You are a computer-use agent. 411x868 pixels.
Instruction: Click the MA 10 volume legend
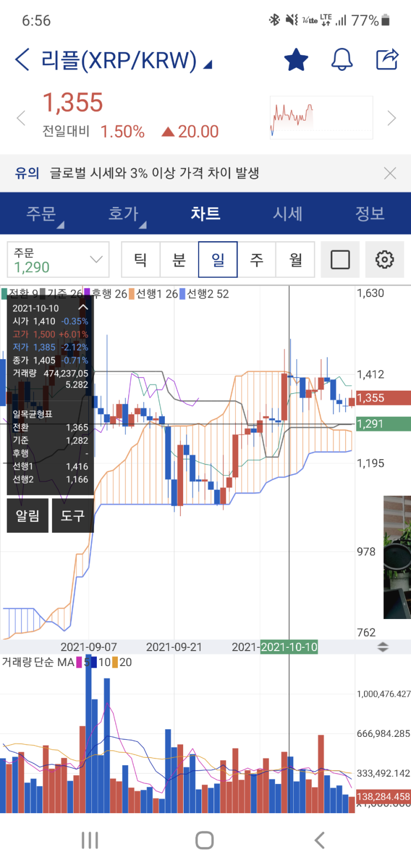[x=101, y=662]
